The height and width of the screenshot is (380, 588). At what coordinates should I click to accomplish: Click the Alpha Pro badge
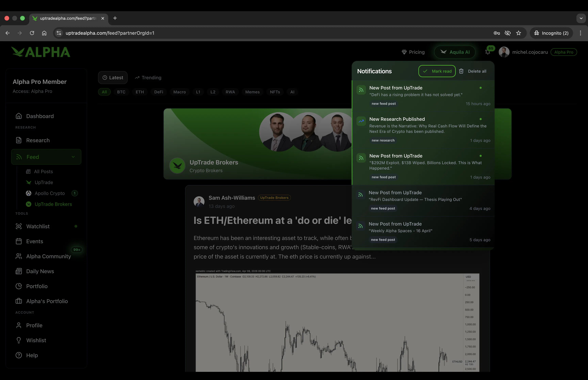[563, 52]
